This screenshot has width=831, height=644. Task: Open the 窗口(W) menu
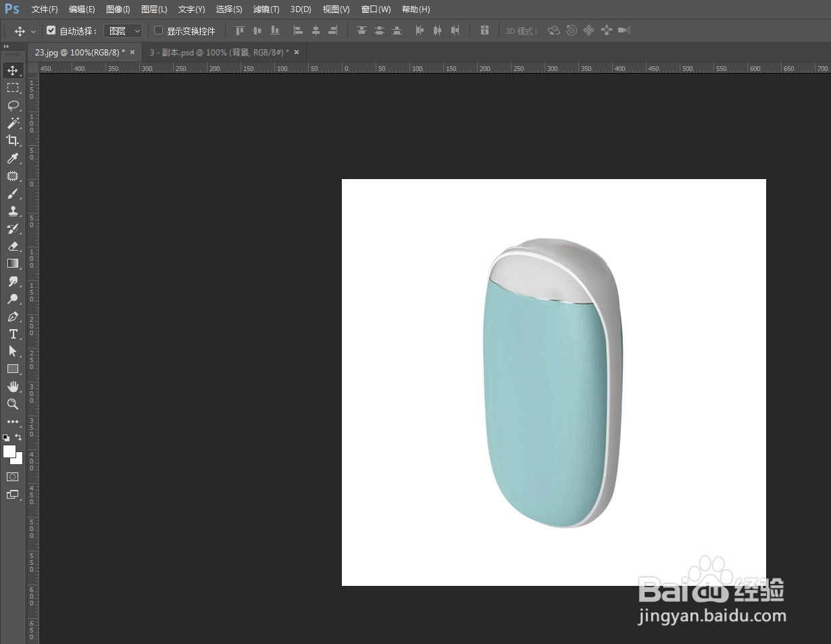(376, 9)
